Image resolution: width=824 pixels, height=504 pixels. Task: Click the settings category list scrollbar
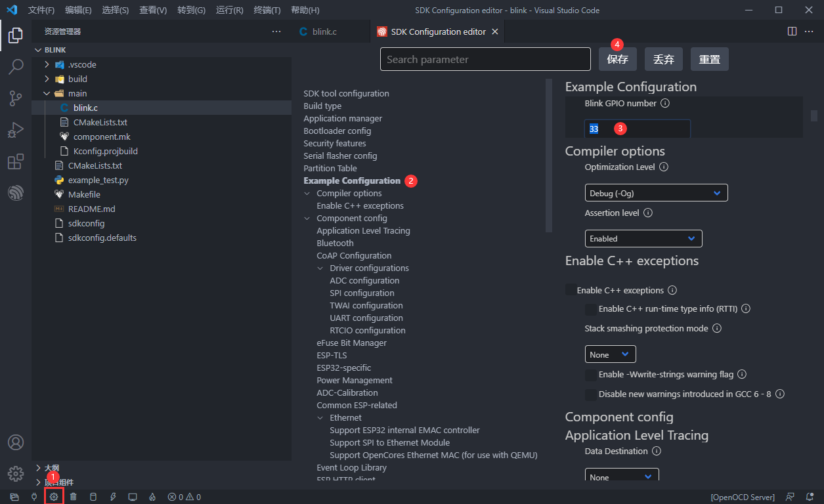pos(549,156)
